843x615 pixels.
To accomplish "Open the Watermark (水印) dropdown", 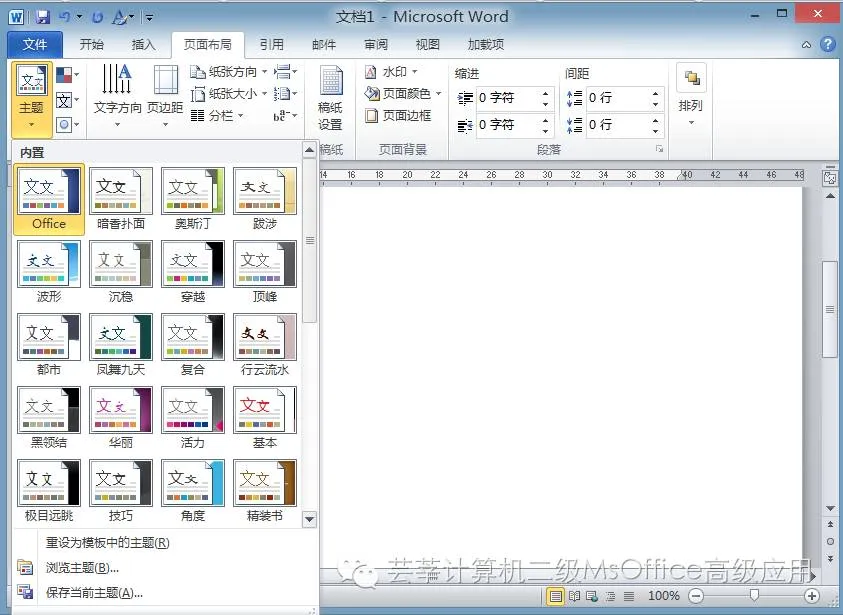I will pos(391,71).
